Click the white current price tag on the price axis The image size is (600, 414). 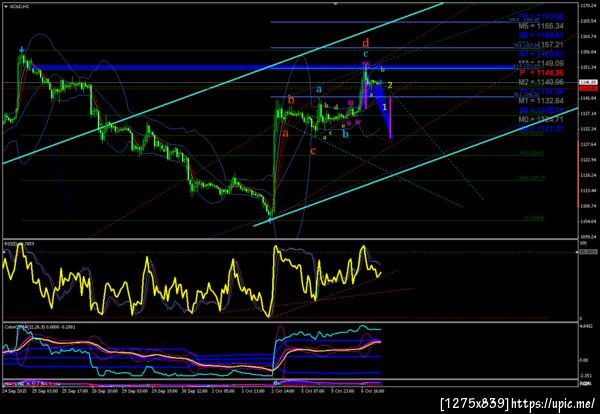(x=588, y=82)
